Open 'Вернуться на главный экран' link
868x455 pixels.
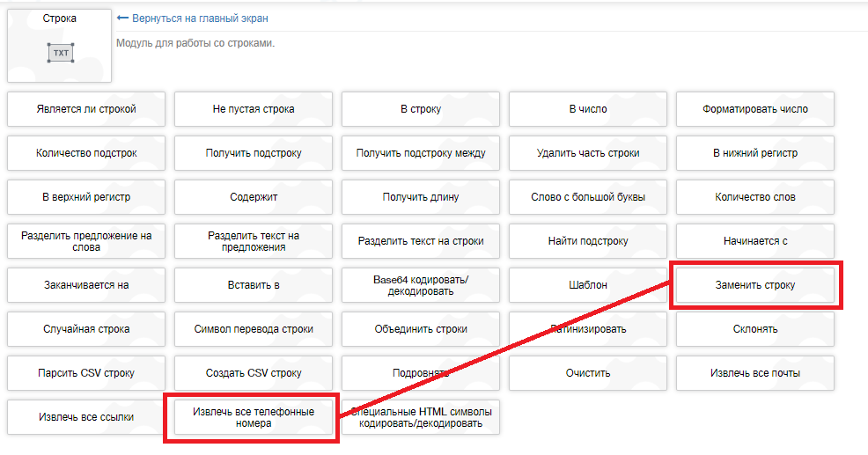[200, 18]
